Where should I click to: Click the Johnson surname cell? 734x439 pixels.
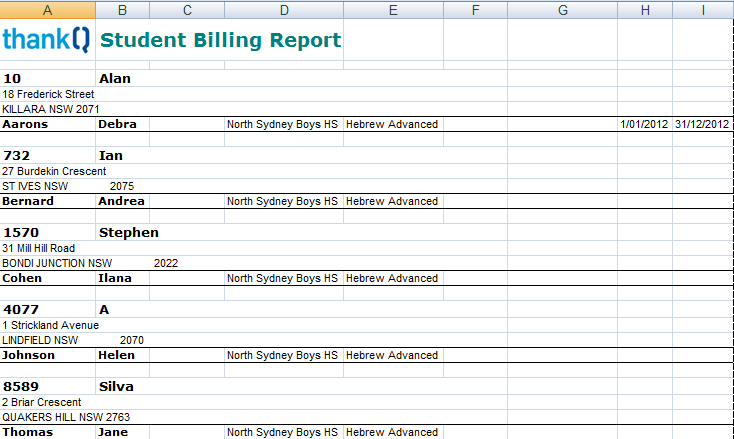[30, 355]
